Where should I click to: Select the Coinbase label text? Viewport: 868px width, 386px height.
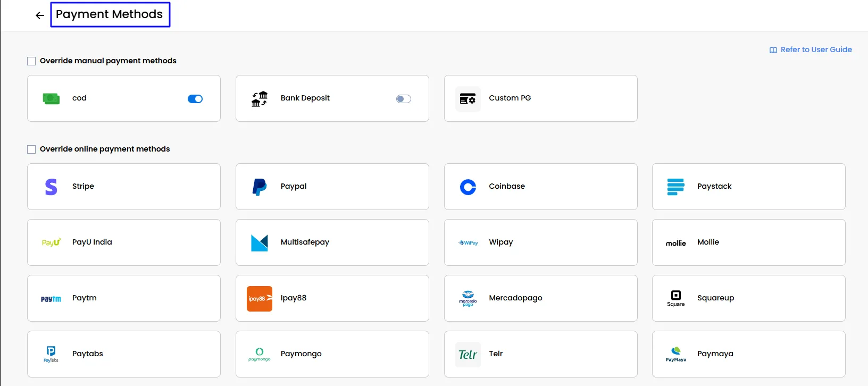[507, 186]
